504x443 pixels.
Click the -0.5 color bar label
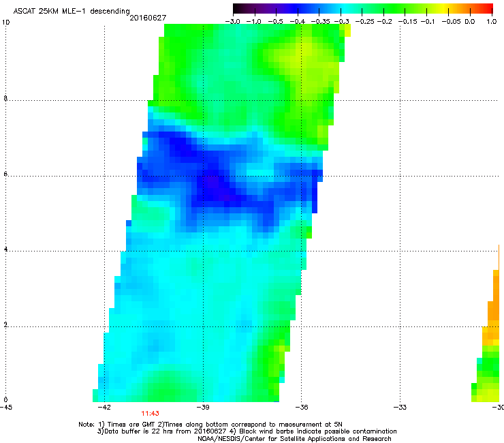tap(275, 22)
